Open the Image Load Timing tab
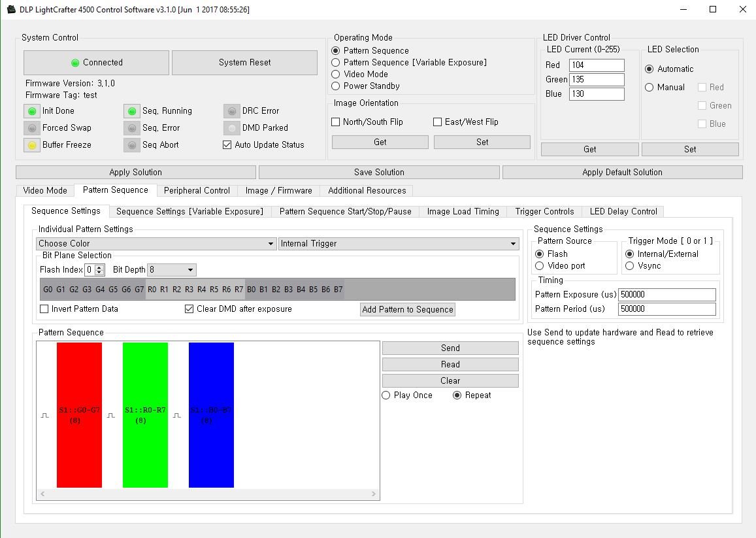Viewport: 756px width, 538px height. click(x=463, y=211)
